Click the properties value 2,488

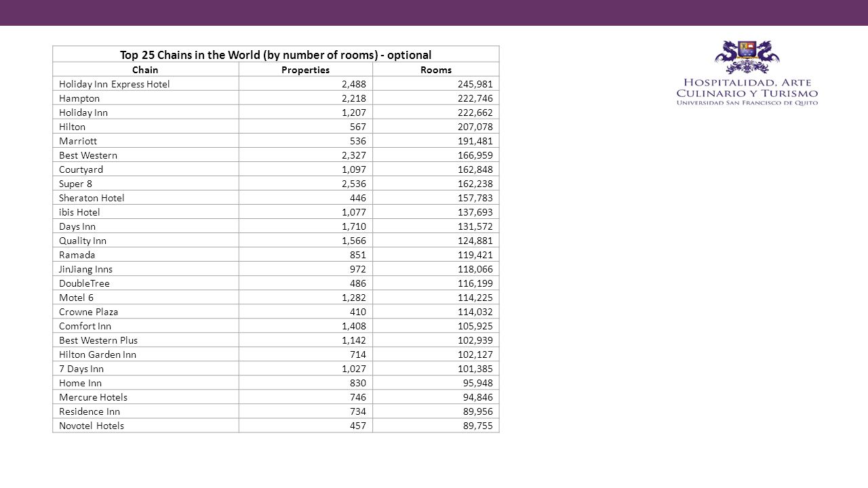[x=353, y=84]
